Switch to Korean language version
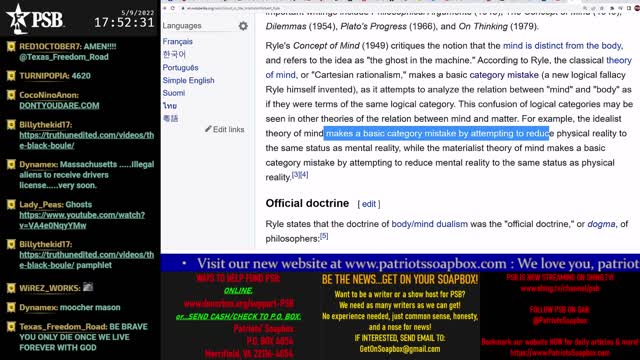Image resolution: width=640 pixels, height=360 pixels. 174,54
